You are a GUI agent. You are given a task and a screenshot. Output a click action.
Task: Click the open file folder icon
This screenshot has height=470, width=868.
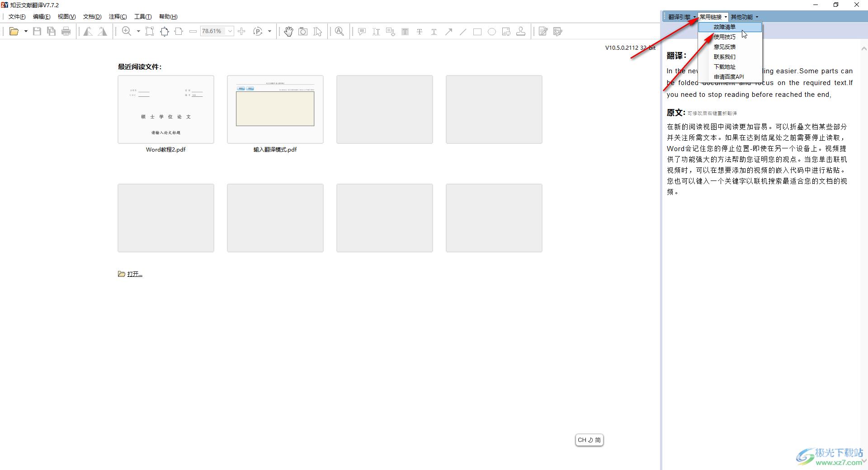[x=14, y=31]
